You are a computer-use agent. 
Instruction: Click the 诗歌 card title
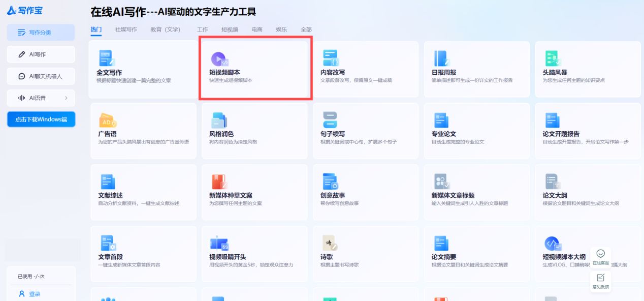pyautogui.click(x=327, y=257)
